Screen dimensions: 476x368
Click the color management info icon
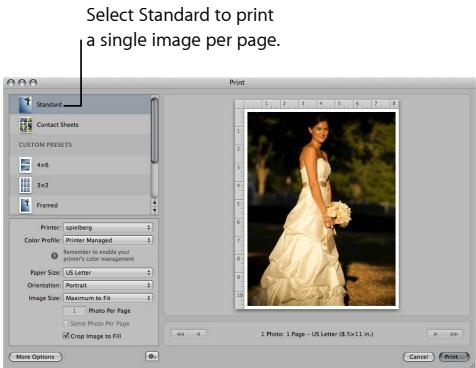click(54, 256)
